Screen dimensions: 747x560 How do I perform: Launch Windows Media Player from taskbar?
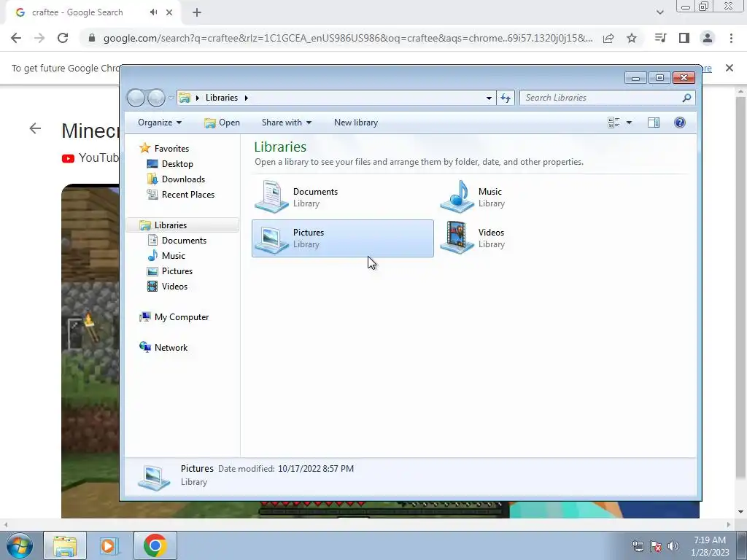pos(109,545)
